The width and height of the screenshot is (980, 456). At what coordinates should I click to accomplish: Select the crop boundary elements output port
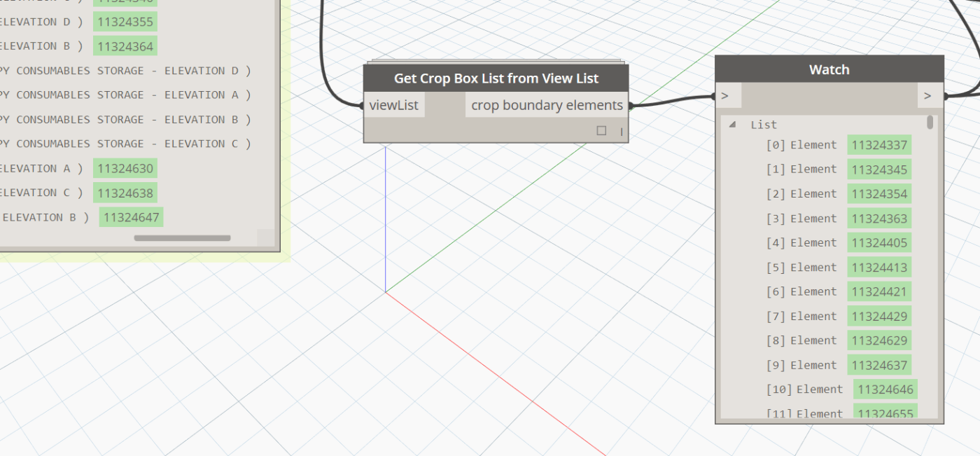coord(547,105)
